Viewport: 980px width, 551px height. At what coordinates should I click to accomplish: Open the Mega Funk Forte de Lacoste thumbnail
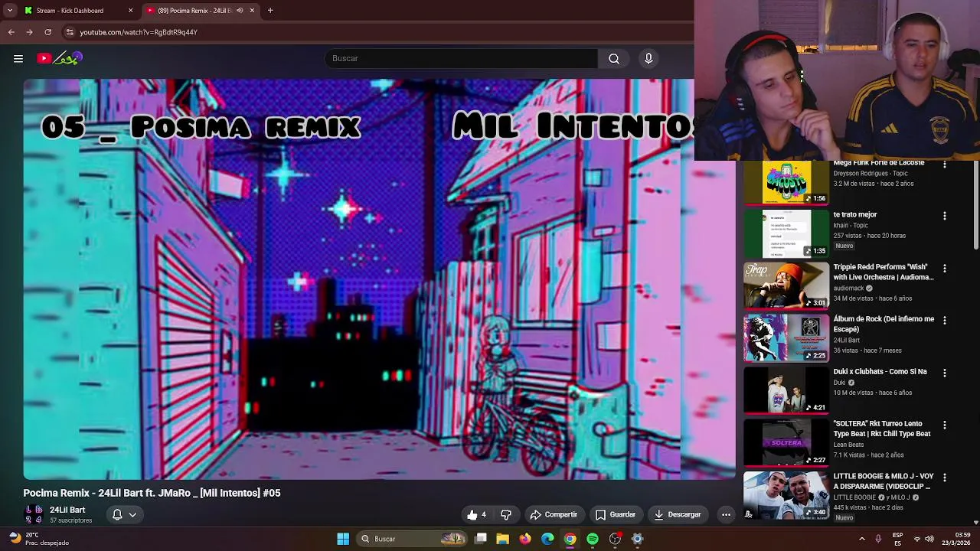click(786, 182)
